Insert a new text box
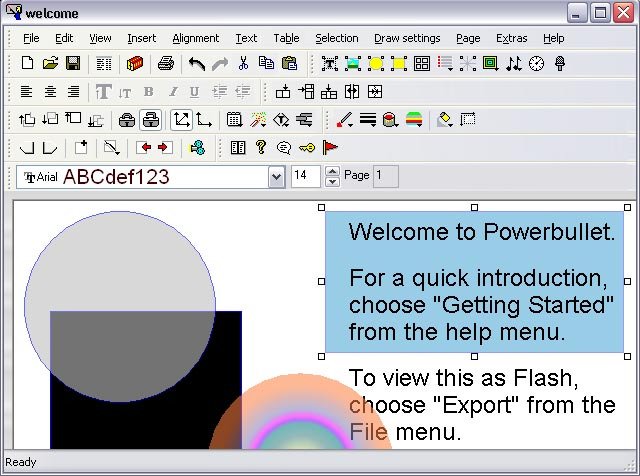The height and width of the screenshot is (476, 640). click(x=329, y=64)
